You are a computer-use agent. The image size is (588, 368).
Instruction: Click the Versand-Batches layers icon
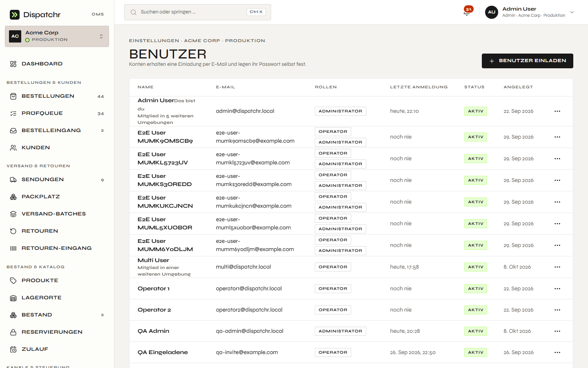coord(13,214)
